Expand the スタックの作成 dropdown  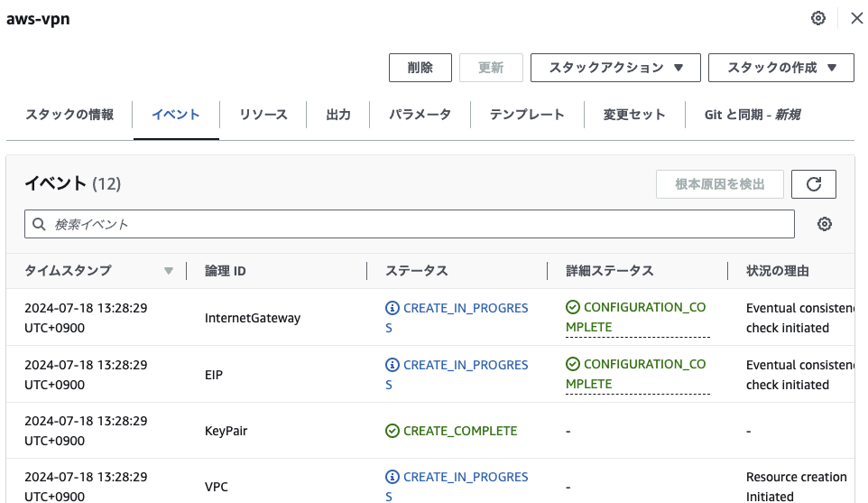781,68
